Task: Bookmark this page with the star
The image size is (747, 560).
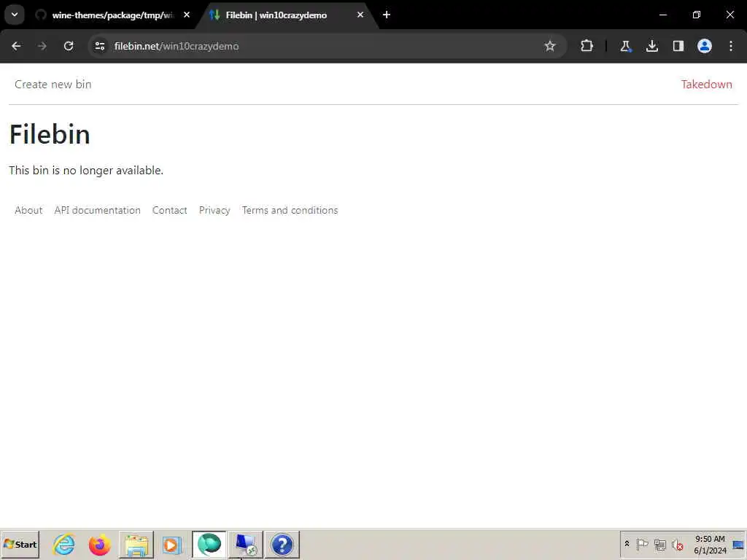Action: point(550,46)
